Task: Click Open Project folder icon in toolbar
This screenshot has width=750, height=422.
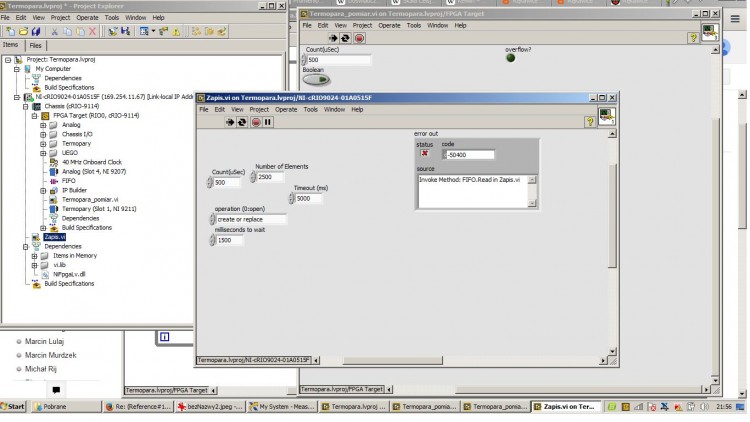Action: [23, 32]
